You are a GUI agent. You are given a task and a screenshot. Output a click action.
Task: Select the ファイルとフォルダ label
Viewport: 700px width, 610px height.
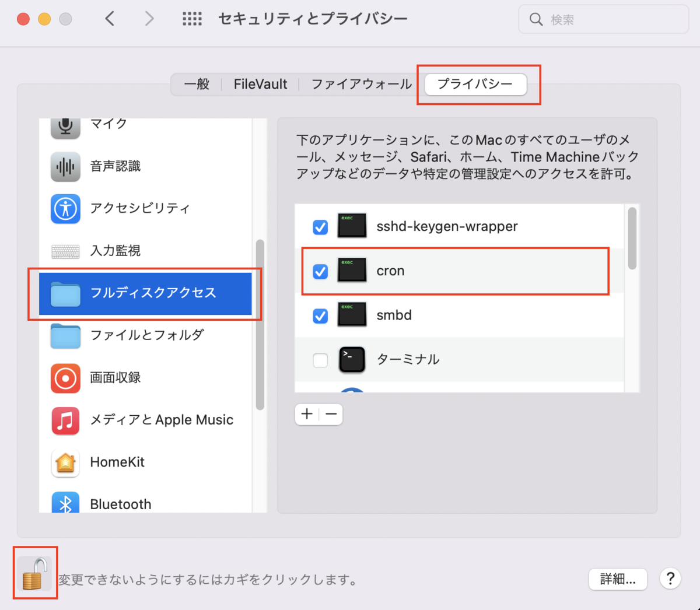(x=147, y=335)
